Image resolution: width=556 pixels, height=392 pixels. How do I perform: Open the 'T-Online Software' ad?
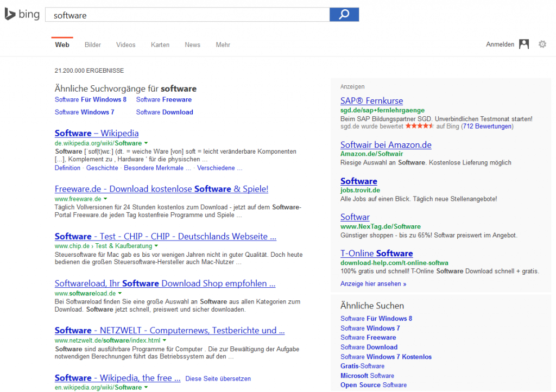click(x=377, y=254)
